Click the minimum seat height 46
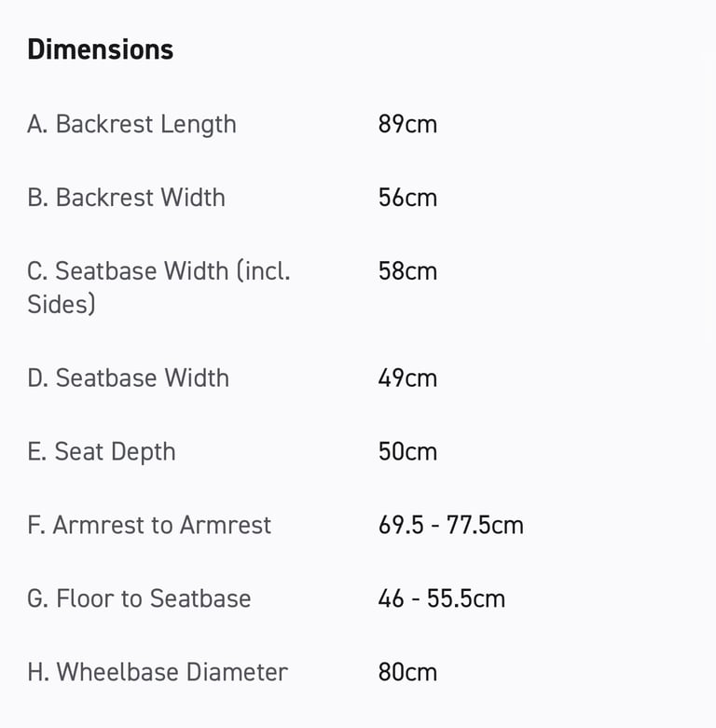 click(x=391, y=598)
